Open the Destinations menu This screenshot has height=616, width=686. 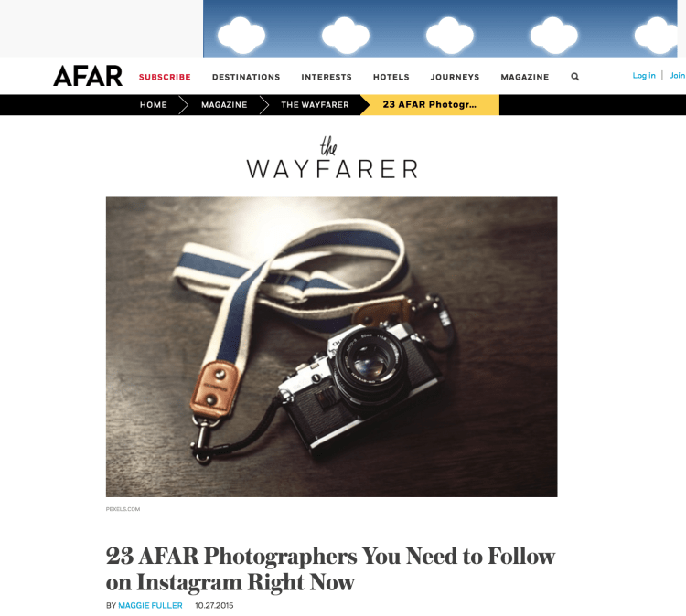246,77
